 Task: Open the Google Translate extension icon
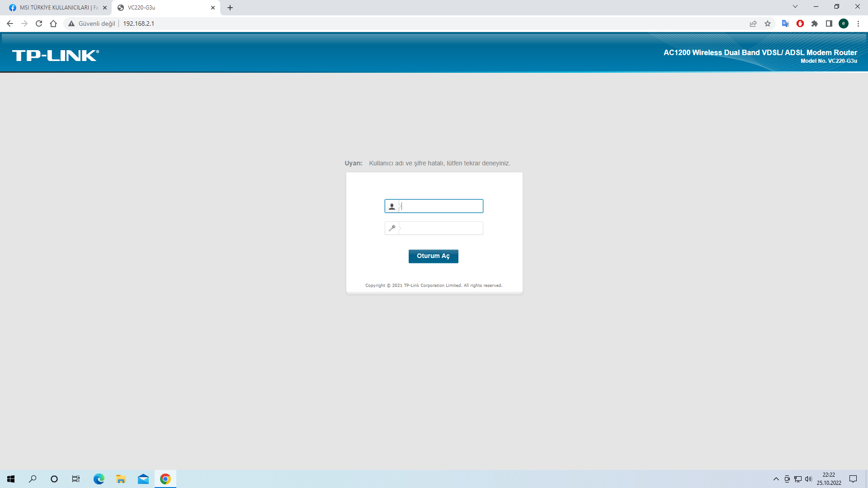pos(785,23)
